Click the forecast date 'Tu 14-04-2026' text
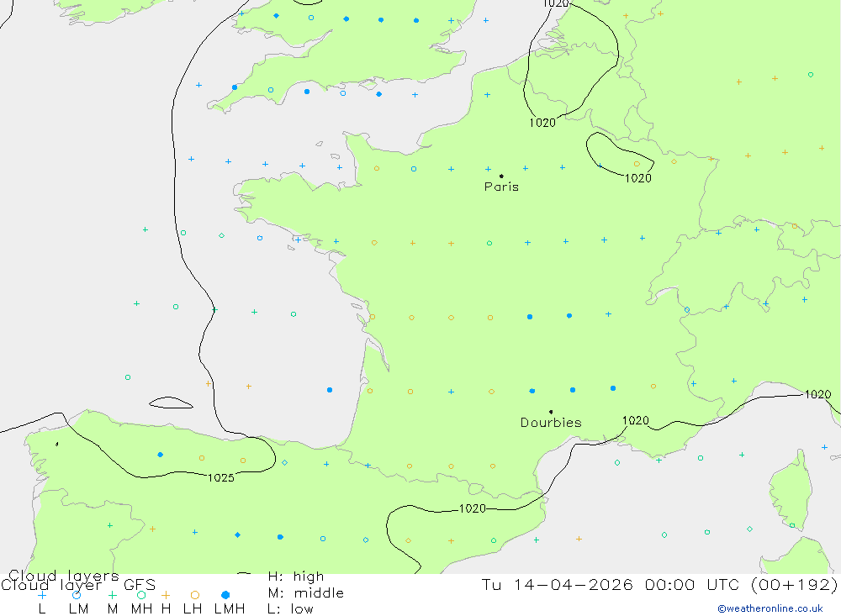The image size is (841, 616). [x=558, y=584]
